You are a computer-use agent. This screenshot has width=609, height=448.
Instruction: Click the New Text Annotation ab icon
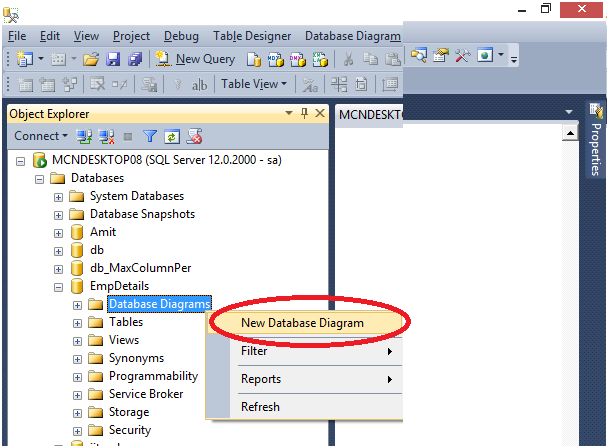tap(199, 85)
